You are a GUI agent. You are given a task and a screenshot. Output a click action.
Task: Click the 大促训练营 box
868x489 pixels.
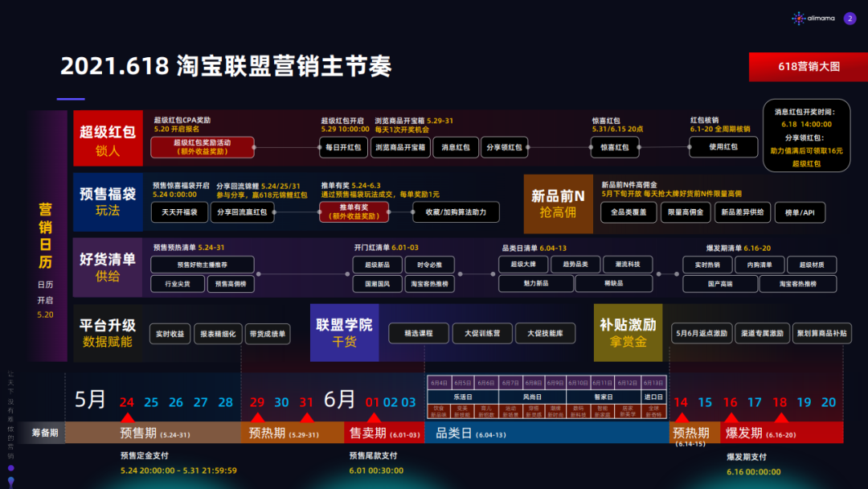click(x=482, y=334)
